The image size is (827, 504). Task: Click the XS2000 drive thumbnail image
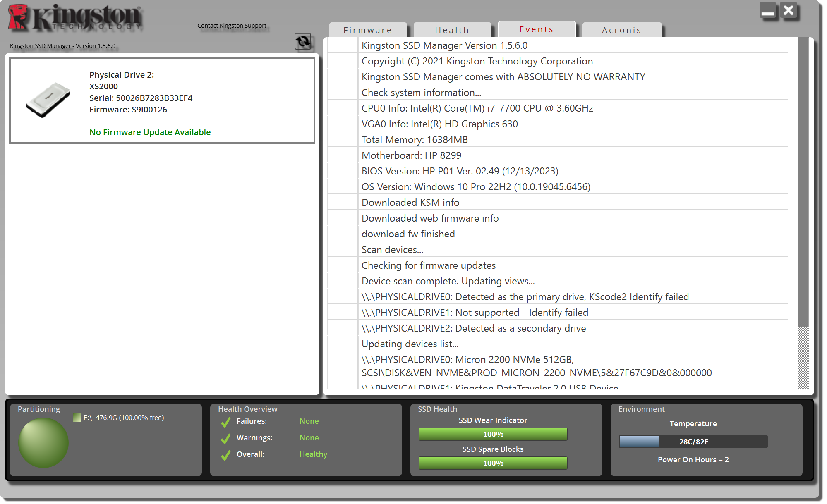[48, 100]
